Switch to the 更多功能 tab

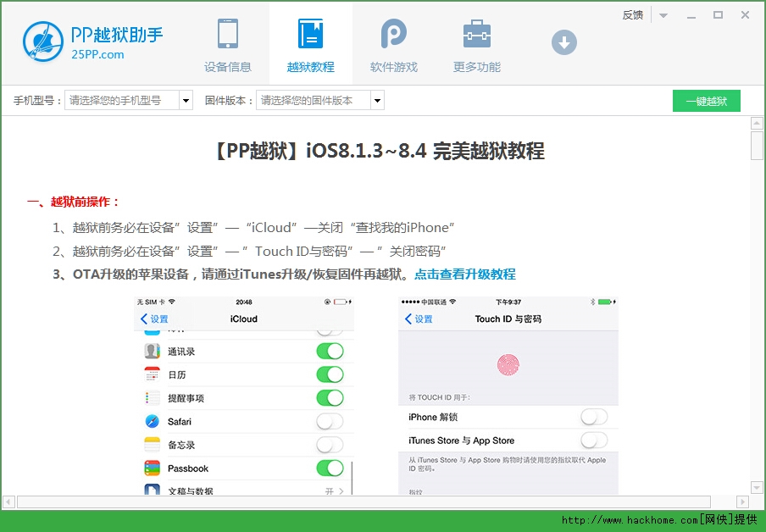pos(477,44)
